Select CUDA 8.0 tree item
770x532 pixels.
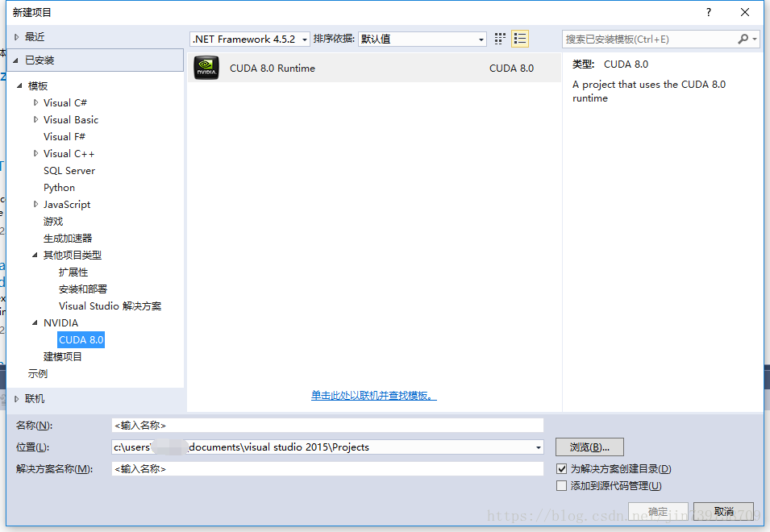[81, 339]
